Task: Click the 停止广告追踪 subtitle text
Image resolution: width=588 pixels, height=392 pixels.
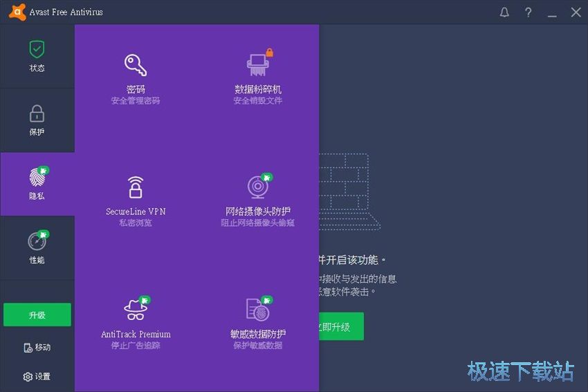Action: pos(136,346)
